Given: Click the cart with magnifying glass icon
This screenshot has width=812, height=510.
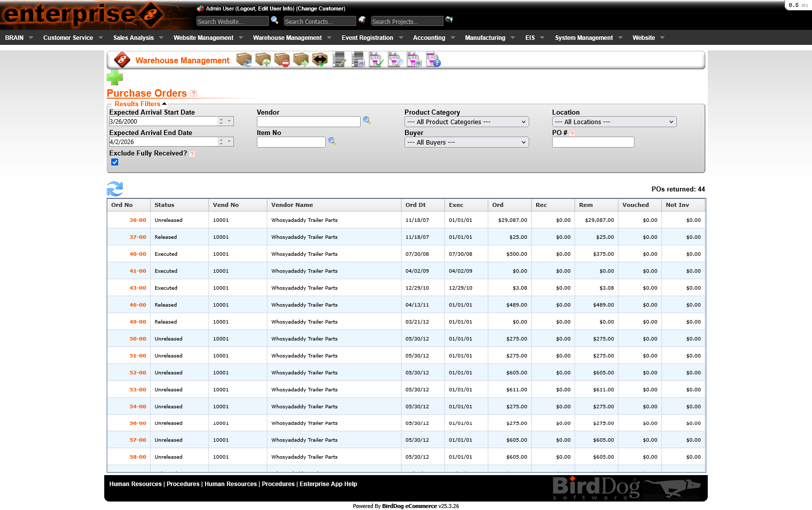Looking at the screenshot, I should point(395,60).
